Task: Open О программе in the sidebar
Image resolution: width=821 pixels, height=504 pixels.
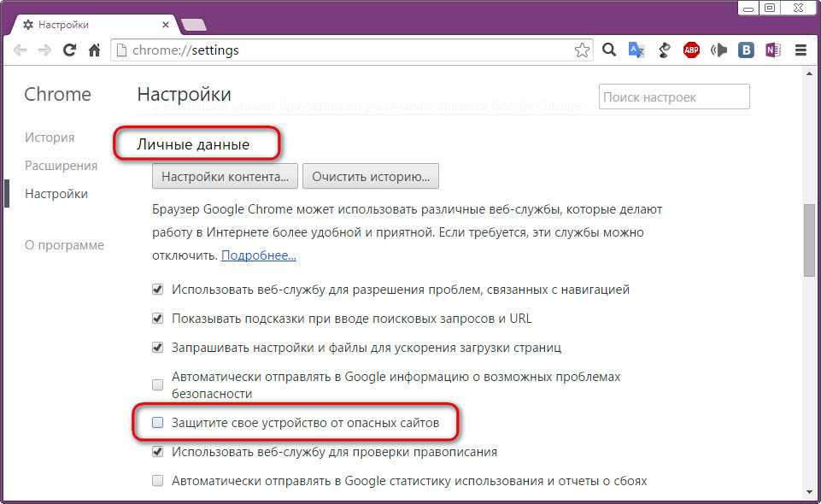Action: (x=64, y=245)
